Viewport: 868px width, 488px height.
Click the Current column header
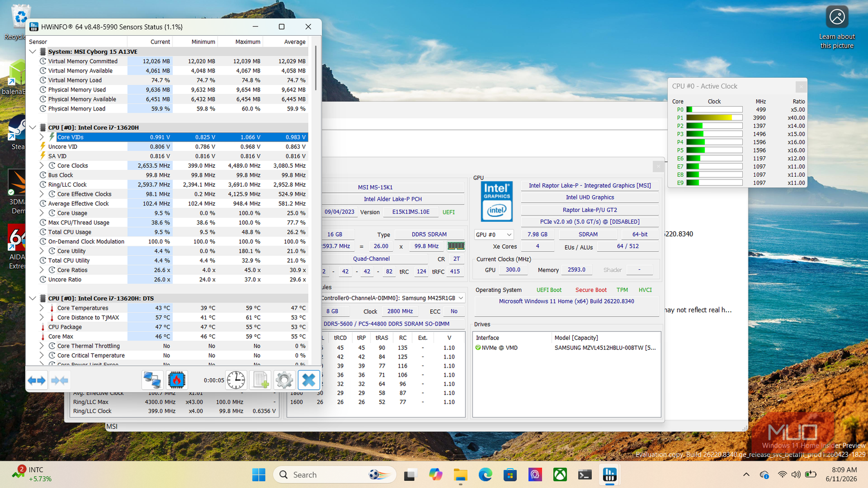[x=150, y=42]
